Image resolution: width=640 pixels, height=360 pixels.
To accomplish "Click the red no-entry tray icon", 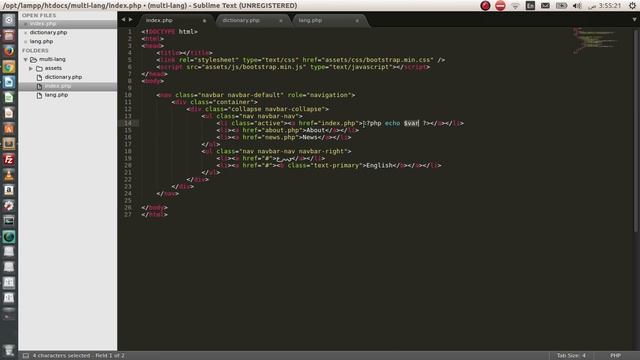I will pyautogui.click(x=500, y=6).
